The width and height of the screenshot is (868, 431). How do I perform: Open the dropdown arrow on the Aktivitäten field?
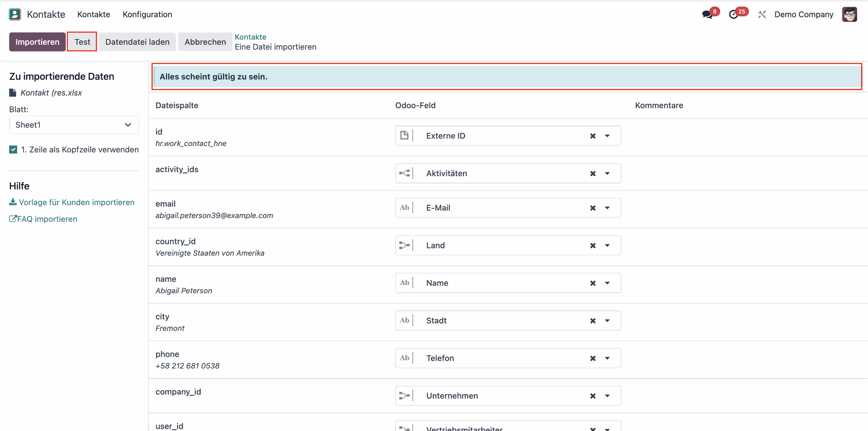pos(607,173)
